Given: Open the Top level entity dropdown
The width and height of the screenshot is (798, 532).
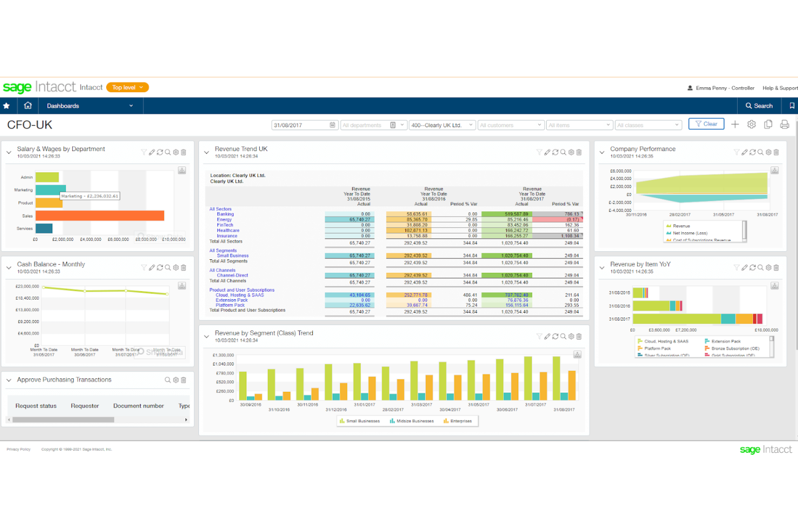Looking at the screenshot, I should (128, 87).
